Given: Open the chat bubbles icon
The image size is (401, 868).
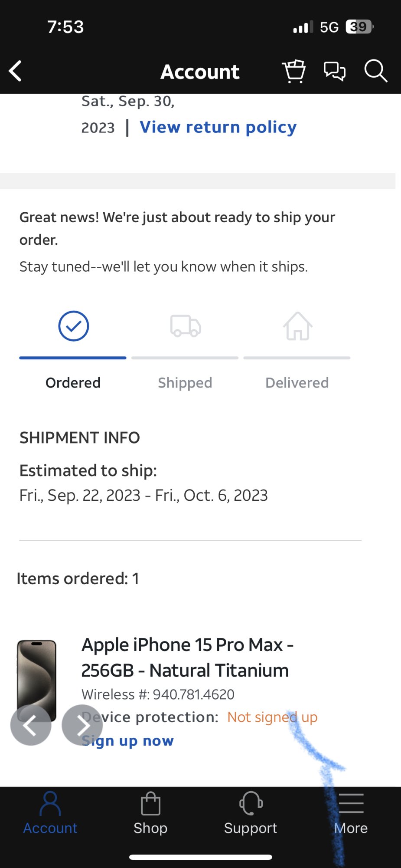Looking at the screenshot, I should (x=334, y=71).
